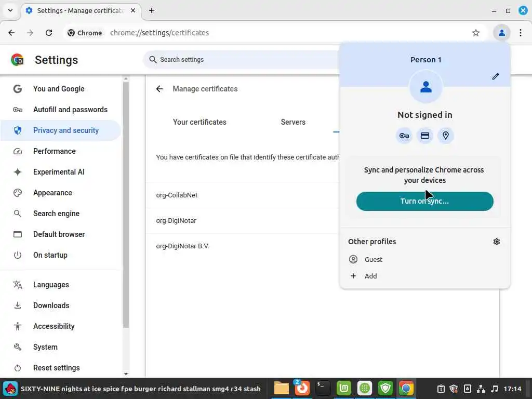Close the Settings - Manage certificates tab
Image resolution: width=532 pixels, height=399 pixels.
pos(133,10)
